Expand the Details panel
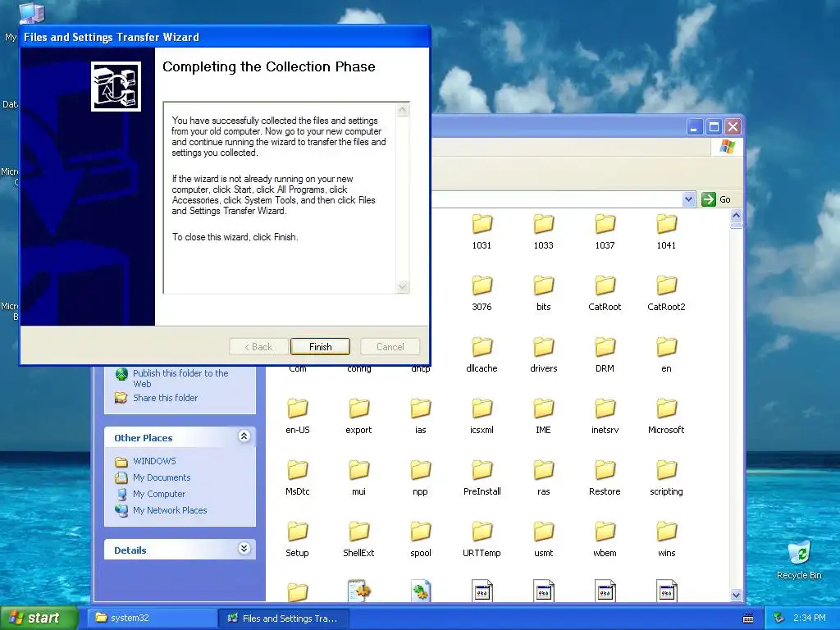Viewport: 840px width, 630px height. click(x=244, y=549)
